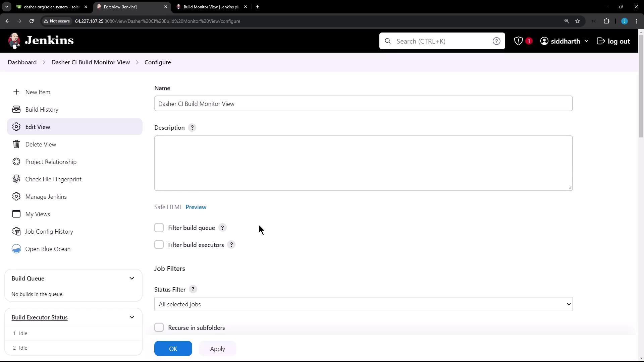The width and height of the screenshot is (644, 362).
Task: Click the Preview link
Action: pos(196,207)
